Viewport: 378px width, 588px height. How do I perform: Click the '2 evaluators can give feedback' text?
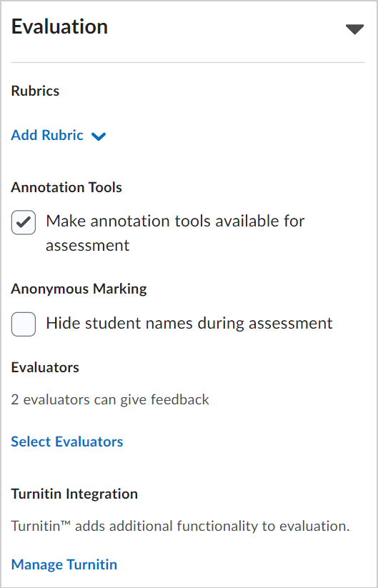(110, 400)
